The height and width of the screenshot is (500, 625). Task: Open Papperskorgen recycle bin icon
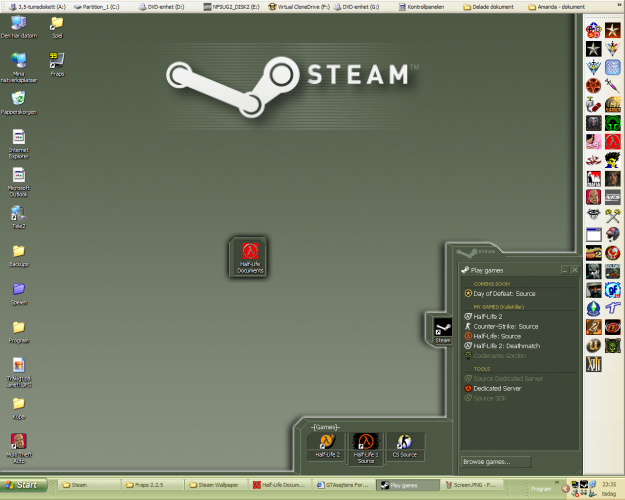pos(18,102)
